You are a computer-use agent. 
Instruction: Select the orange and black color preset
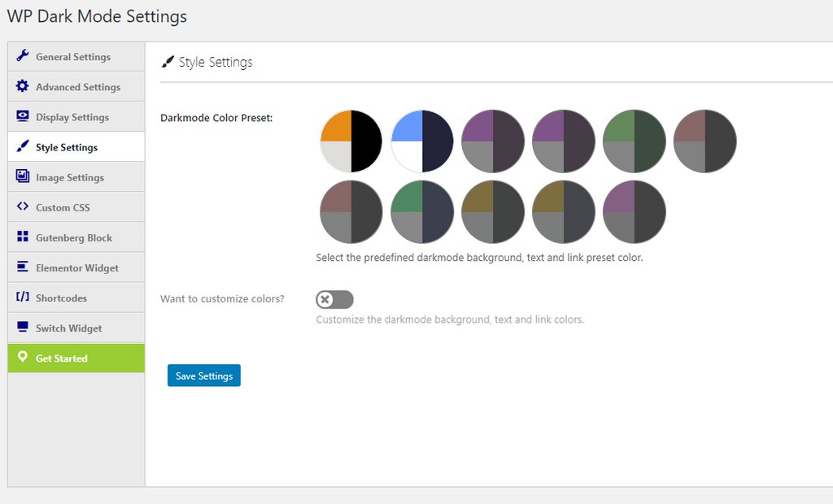(x=351, y=141)
